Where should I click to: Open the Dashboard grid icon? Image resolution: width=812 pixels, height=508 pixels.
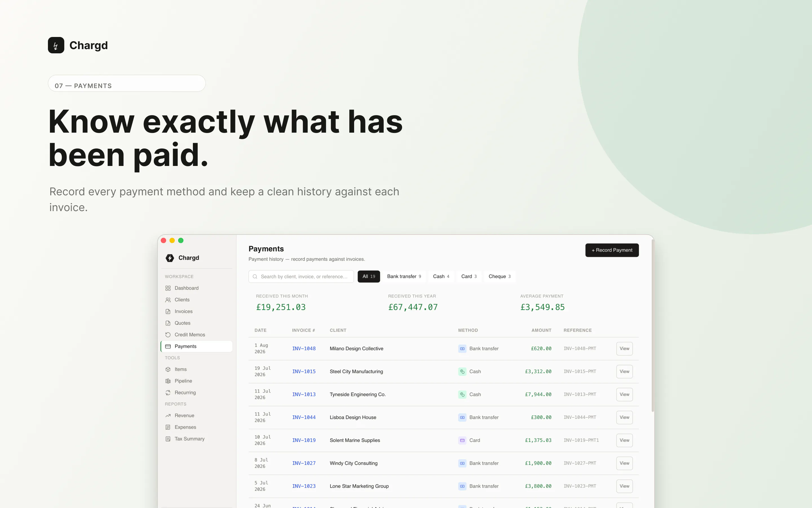coord(168,288)
